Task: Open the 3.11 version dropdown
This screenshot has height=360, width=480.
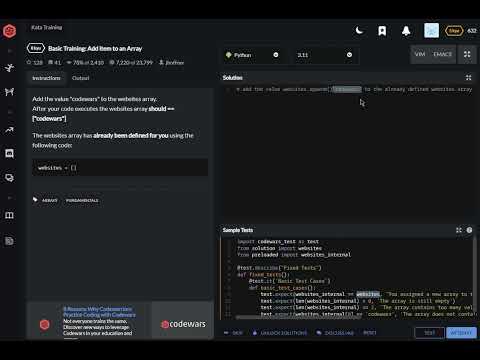Action: (324, 55)
